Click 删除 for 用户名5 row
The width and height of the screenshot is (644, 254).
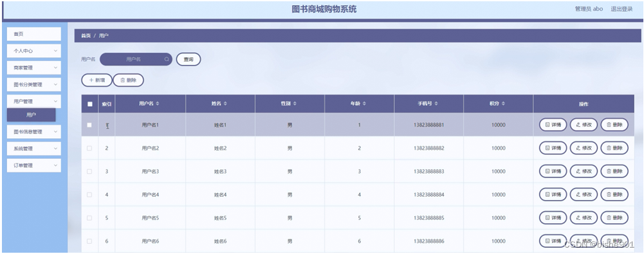tap(614, 218)
